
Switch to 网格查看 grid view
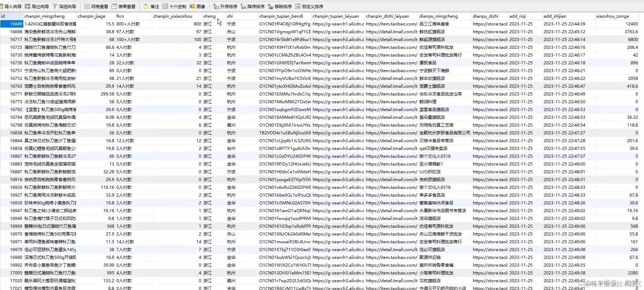[x=96, y=6]
